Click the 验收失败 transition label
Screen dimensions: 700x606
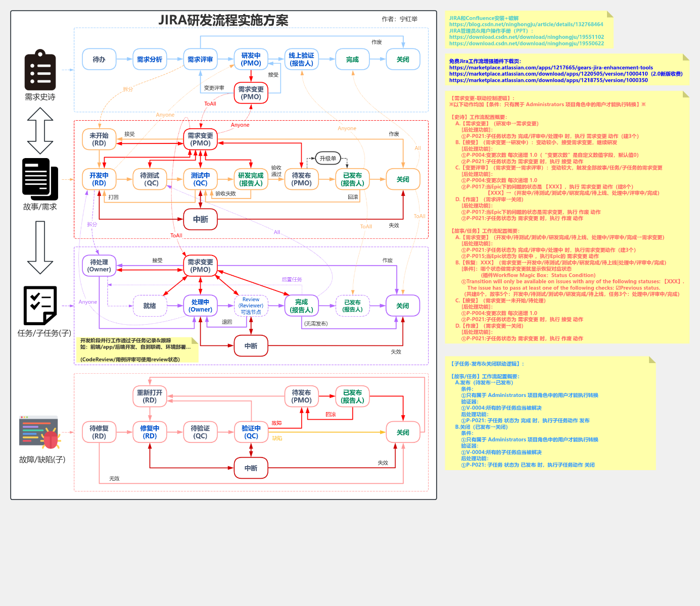226,194
